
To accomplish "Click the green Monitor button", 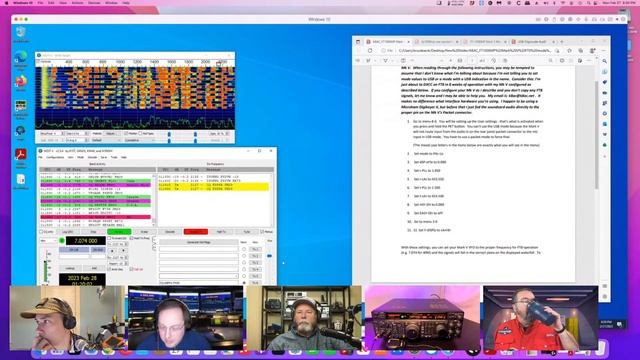I will (119, 232).
